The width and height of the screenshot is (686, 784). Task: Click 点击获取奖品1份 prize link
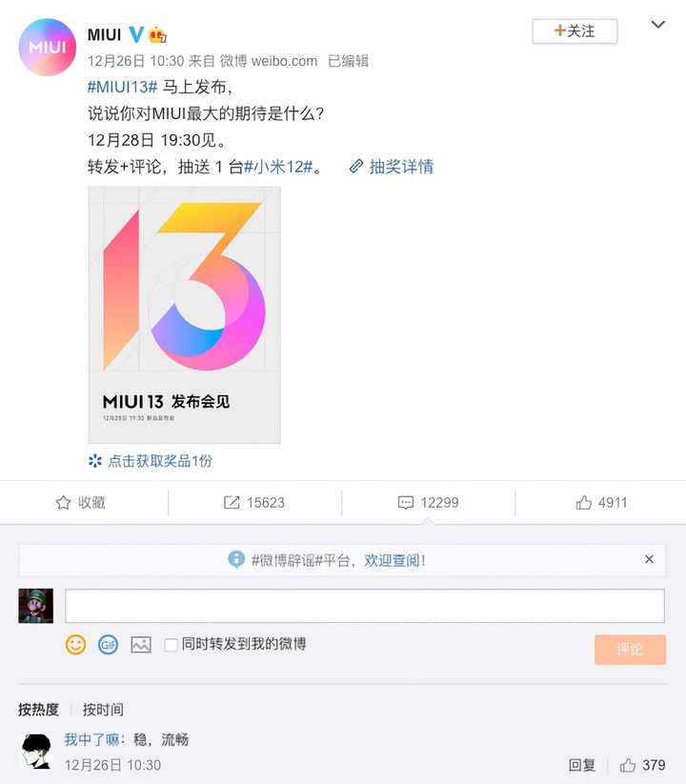coord(151,461)
